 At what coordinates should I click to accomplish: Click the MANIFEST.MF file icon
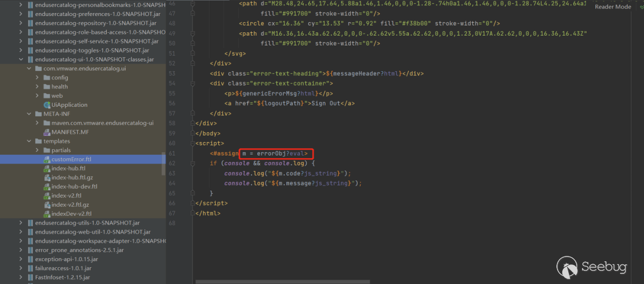coord(47,132)
